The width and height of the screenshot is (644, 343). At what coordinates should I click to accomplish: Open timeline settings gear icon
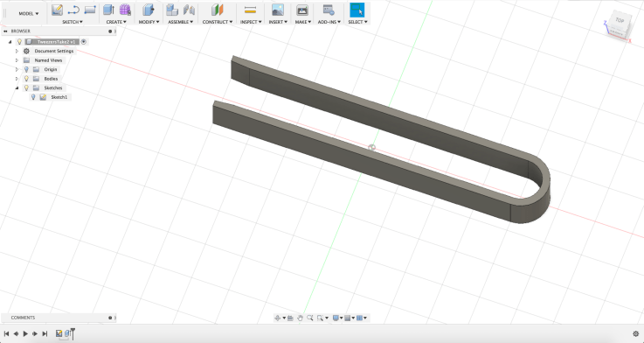pos(636,333)
